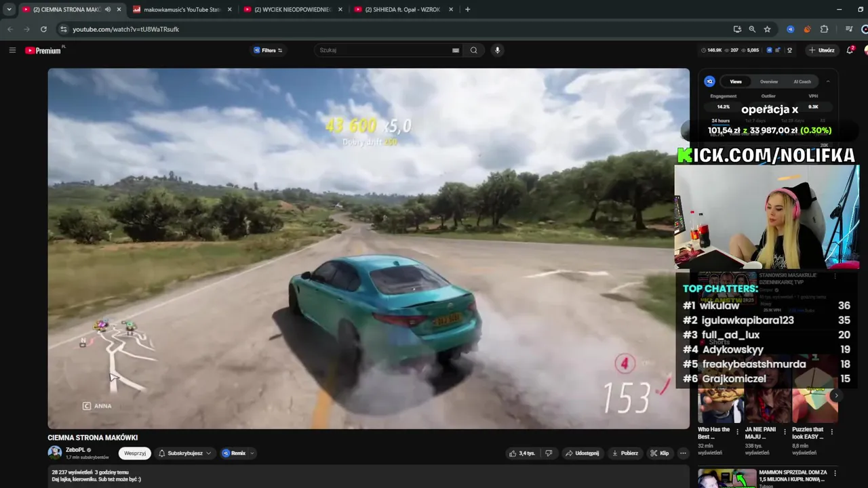The image size is (868, 488).
Task: Open a new browser tab
Action: (468, 9)
